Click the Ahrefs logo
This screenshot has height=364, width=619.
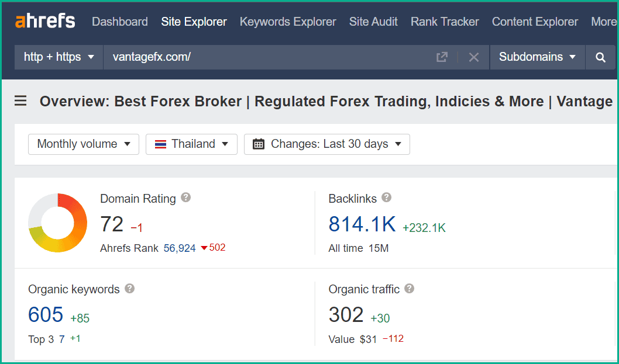pyautogui.click(x=45, y=21)
